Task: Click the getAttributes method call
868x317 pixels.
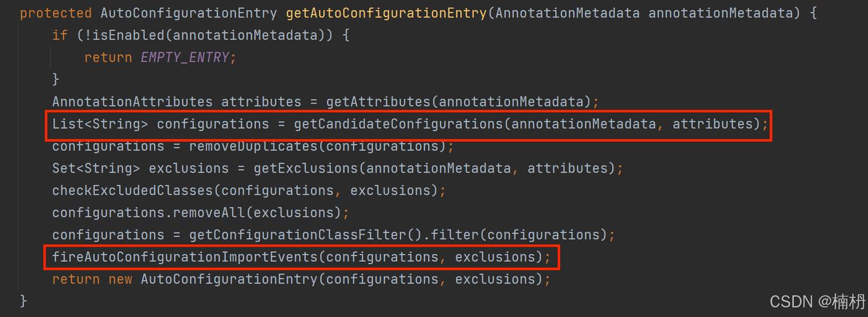Action: click(x=378, y=102)
